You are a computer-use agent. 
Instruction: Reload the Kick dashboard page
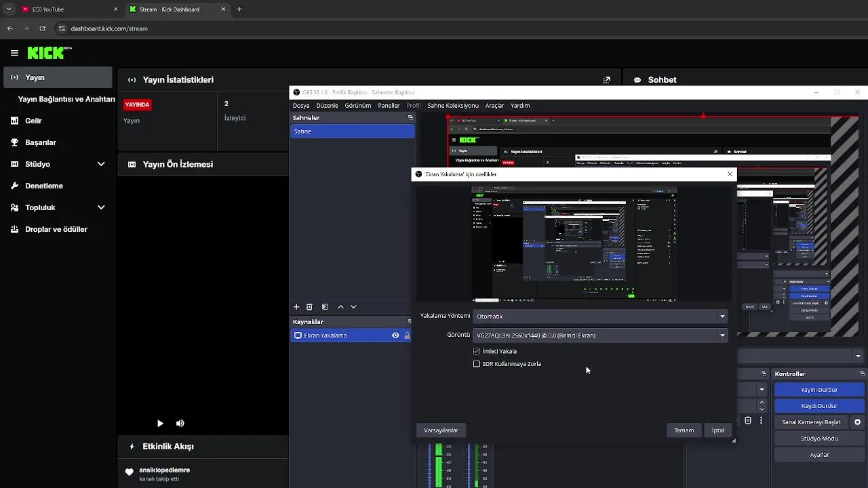(x=42, y=28)
